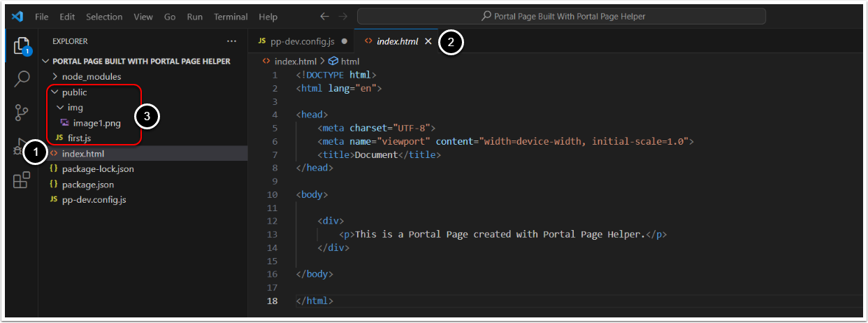Open the Selection menu
868x323 pixels.
[104, 16]
